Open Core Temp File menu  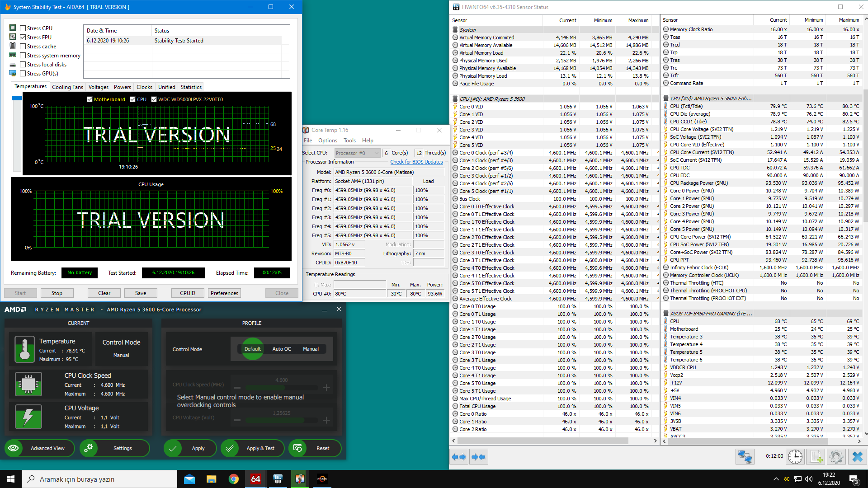[308, 141]
